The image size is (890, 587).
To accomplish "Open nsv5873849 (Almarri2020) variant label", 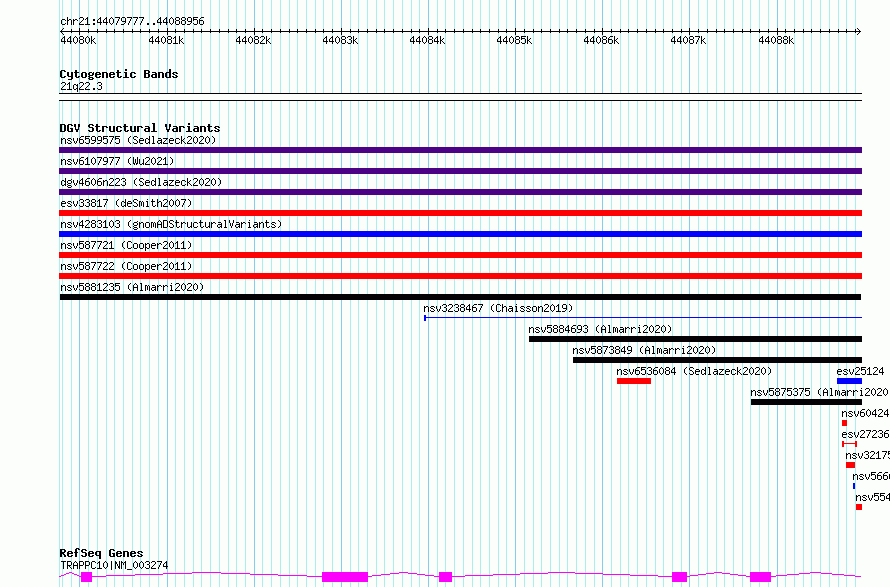I will (644, 350).
